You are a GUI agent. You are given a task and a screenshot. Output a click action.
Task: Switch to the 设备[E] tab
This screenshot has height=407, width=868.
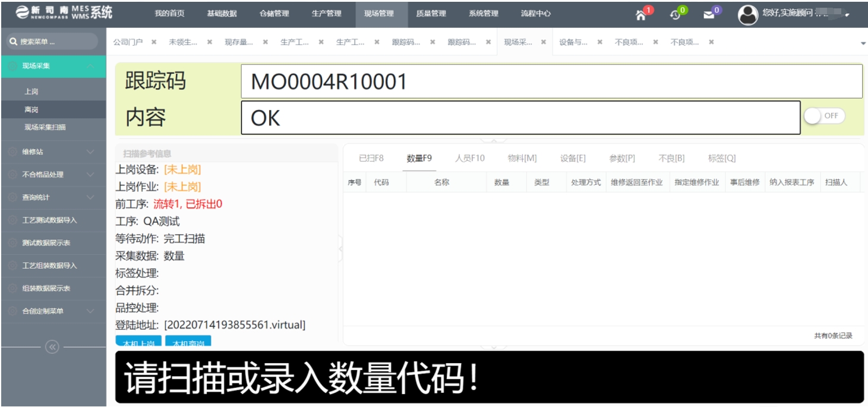coord(573,158)
